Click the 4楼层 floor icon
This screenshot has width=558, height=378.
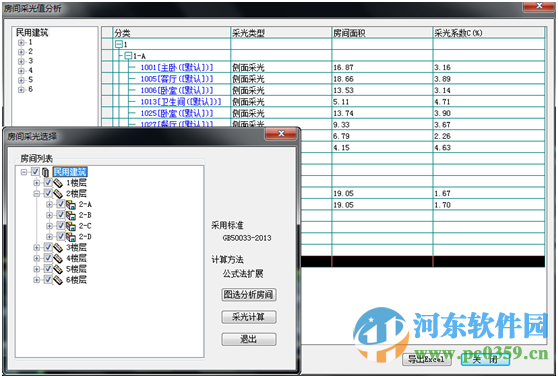(x=58, y=258)
